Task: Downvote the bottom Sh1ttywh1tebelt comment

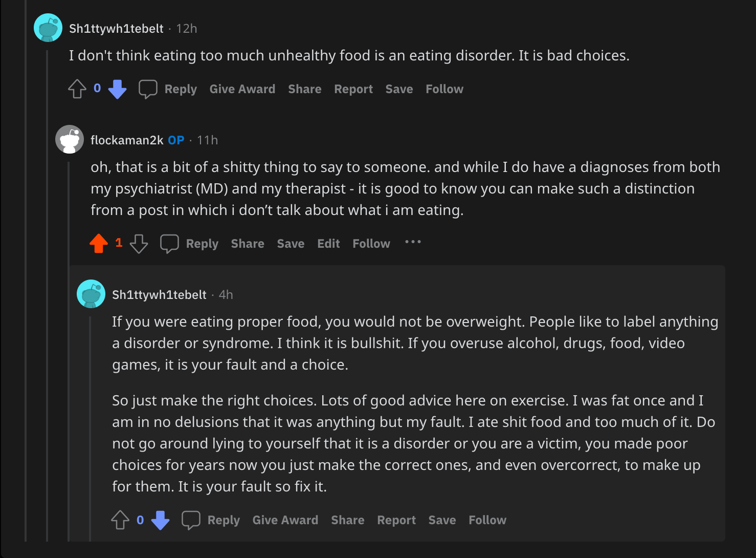Action: 160,521
